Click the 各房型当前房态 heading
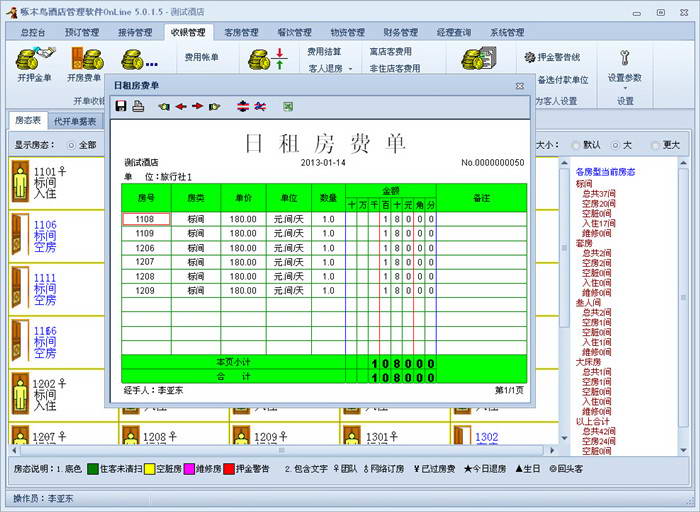This screenshot has height=512, width=700. 605,172
